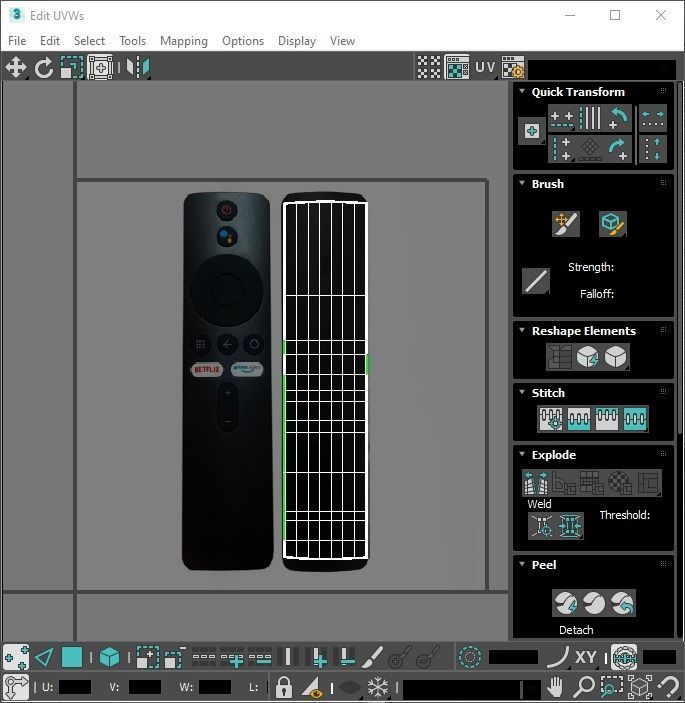The image size is (685, 703).
Task: Select the Rotate Selected Subobjects tool
Action: point(43,68)
